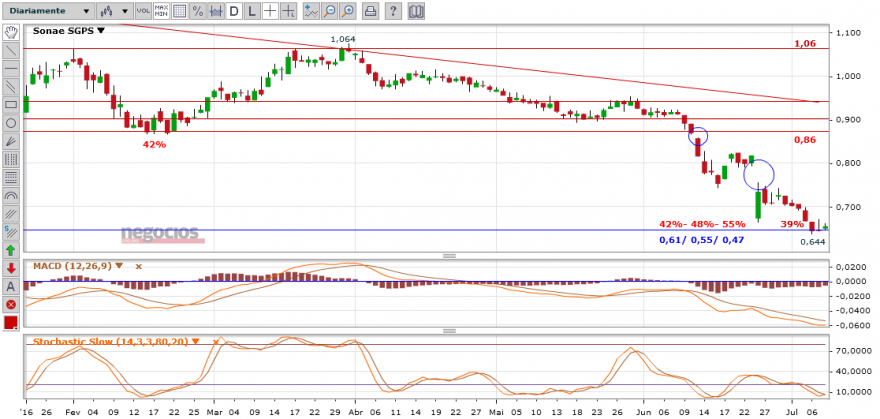Expand the Sonae SGPS symbol menu

pyautogui.click(x=69, y=31)
